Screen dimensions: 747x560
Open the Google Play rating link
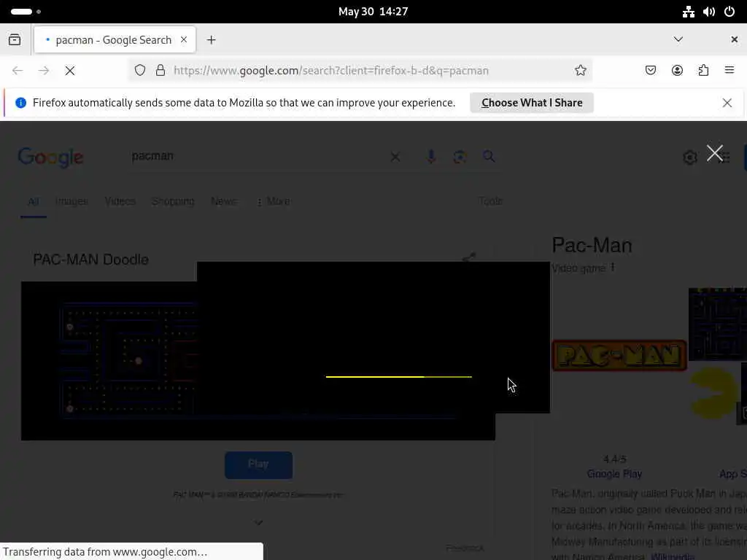point(614,474)
